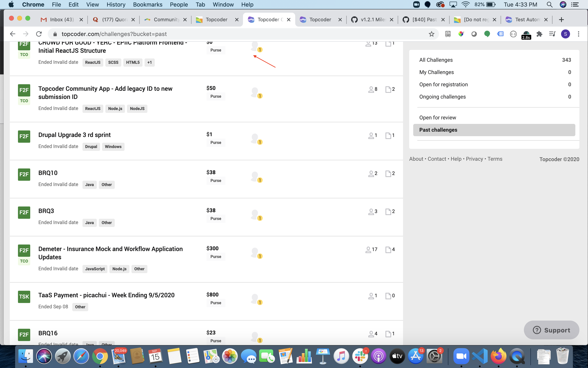Open Drupal Upgrade 3 rd sprint challenge
Screen dimensions: 588x368
click(74, 135)
